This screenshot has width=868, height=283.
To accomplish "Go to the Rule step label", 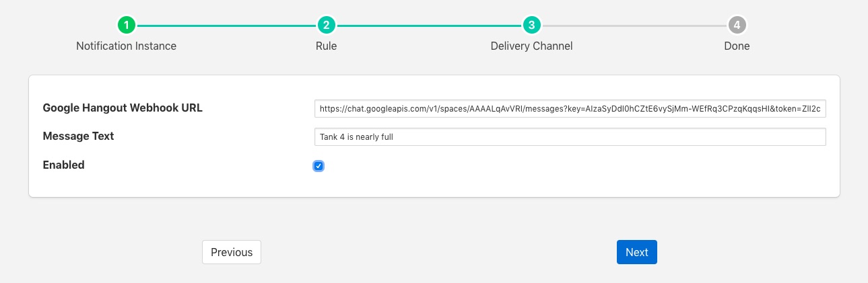I will click(326, 46).
